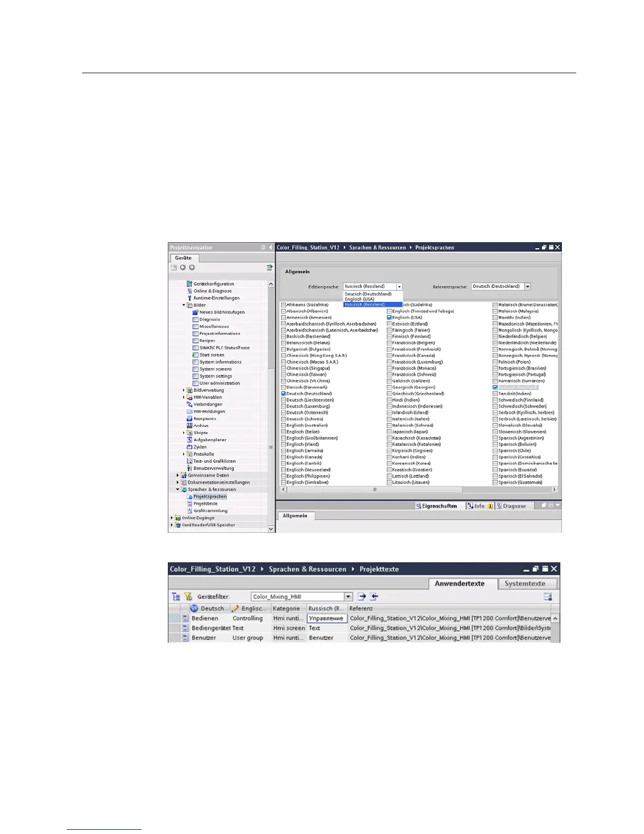Select Runtime-Einstellungen wrench icon
The height and width of the screenshot is (834, 644).
point(189,298)
